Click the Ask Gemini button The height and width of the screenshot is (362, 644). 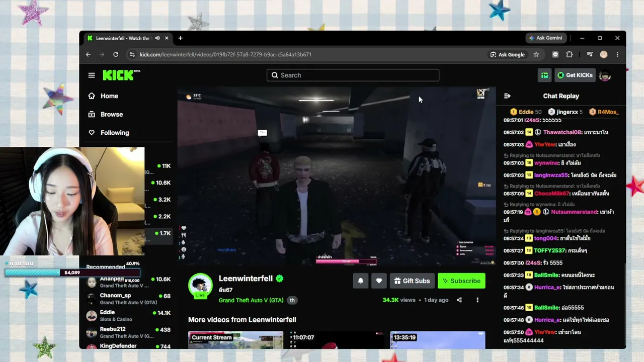[x=546, y=38]
